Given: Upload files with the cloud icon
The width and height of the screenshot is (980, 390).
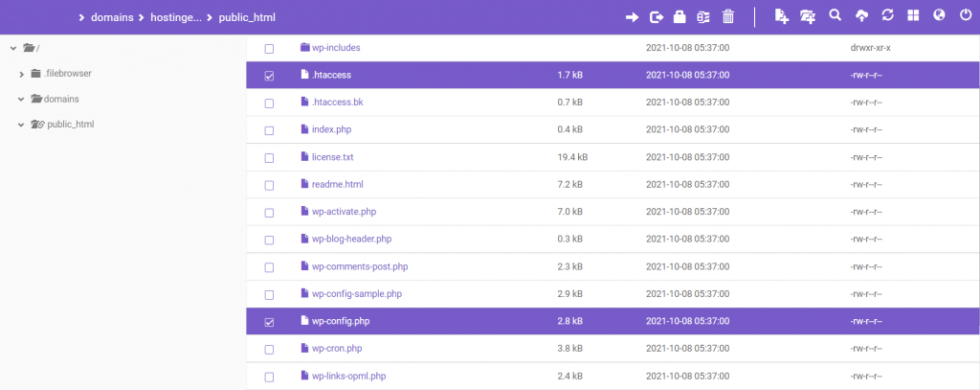Looking at the screenshot, I should click(861, 16).
